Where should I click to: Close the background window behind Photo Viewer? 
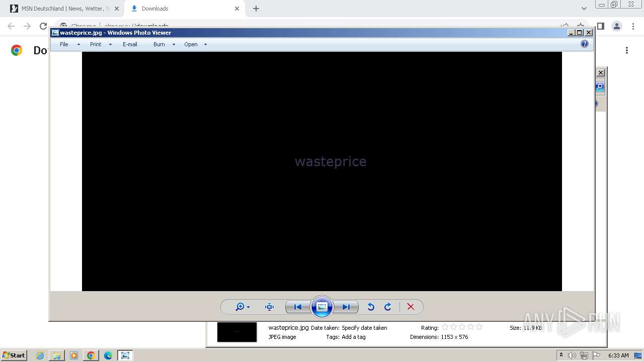pyautogui.click(x=601, y=72)
